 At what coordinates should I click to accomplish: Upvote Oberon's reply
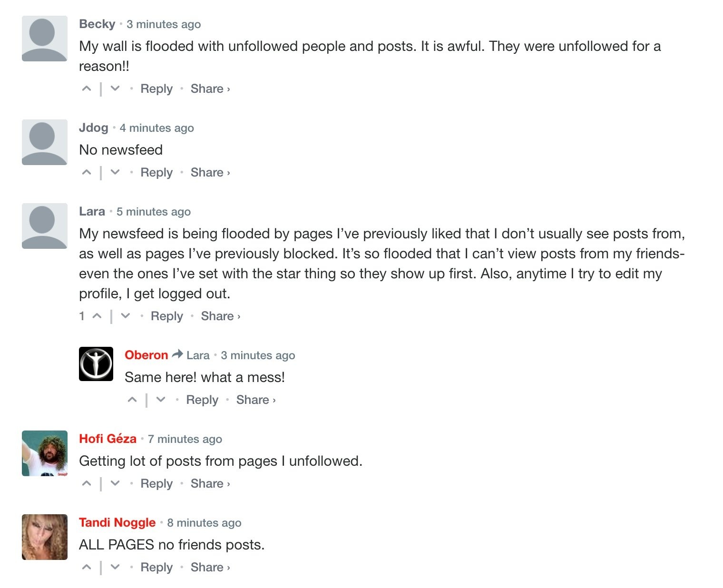click(132, 400)
